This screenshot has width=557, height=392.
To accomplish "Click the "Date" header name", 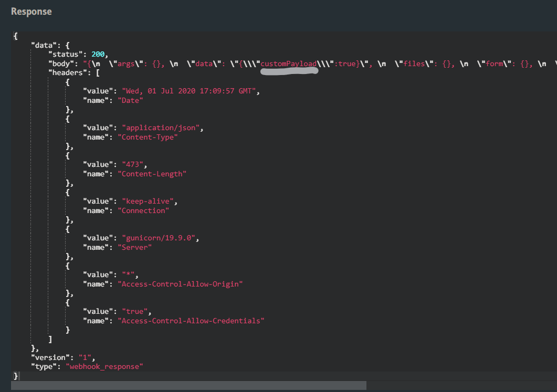I will [130, 100].
